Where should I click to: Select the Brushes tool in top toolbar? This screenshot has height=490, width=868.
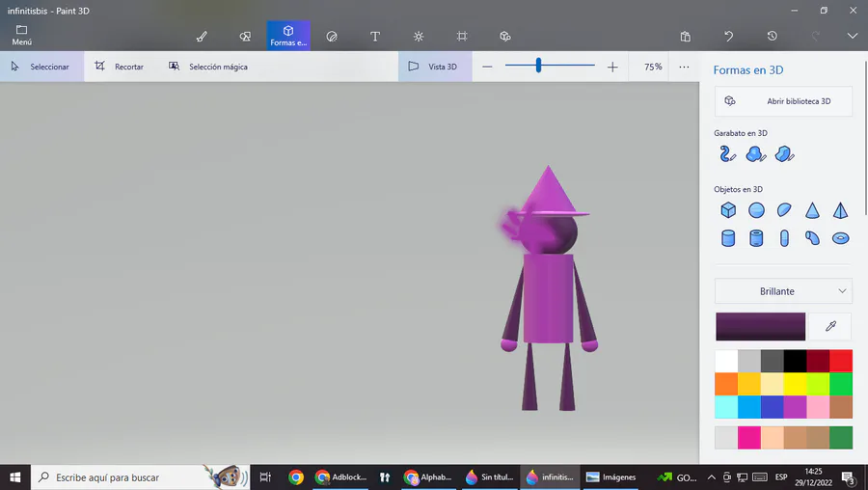tap(202, 37)
